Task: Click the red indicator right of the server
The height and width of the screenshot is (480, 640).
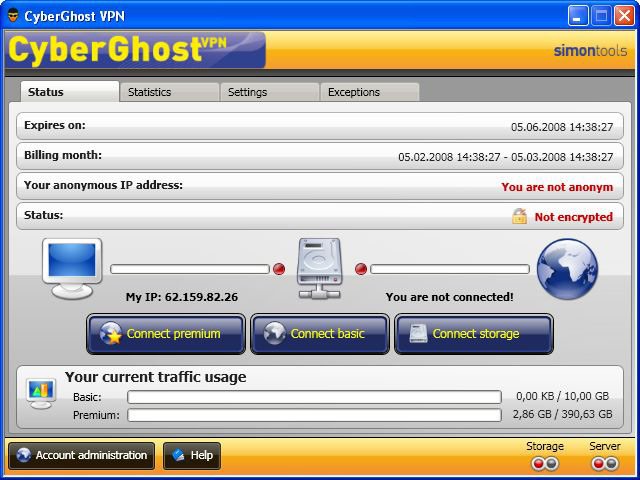Action: (x=361, y=269)
